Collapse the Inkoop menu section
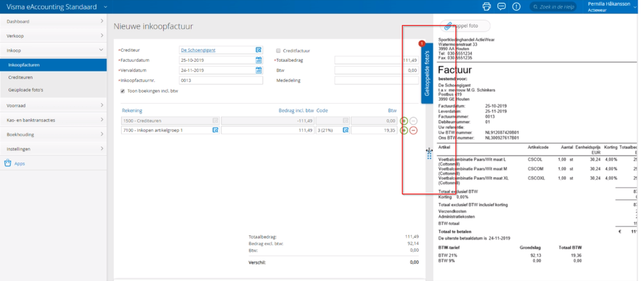The image size is (644, 281). [x=54, y=50]
